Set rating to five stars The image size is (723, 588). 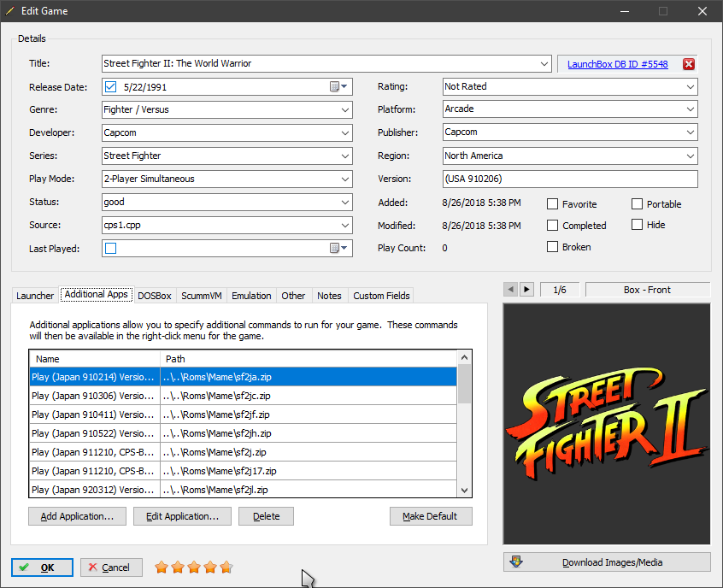pyautogui.click(x=226, y=567)
